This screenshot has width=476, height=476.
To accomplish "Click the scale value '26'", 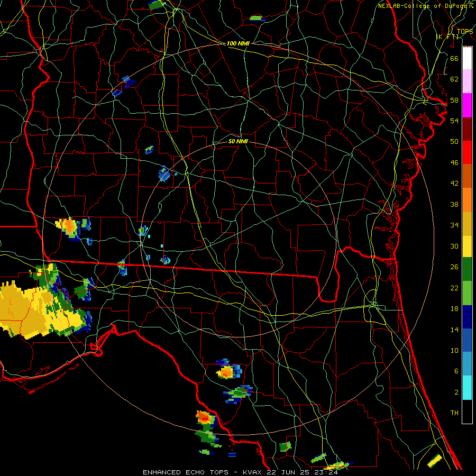I will pos(454,267).
